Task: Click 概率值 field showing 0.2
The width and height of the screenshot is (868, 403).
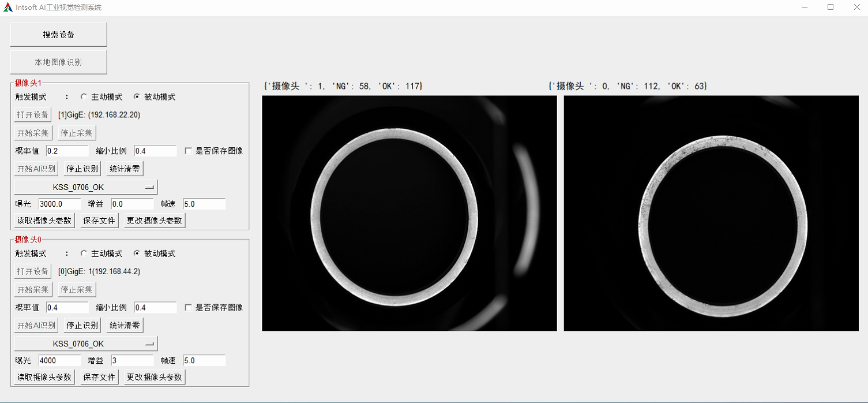Action: click(x=67, y=151)
